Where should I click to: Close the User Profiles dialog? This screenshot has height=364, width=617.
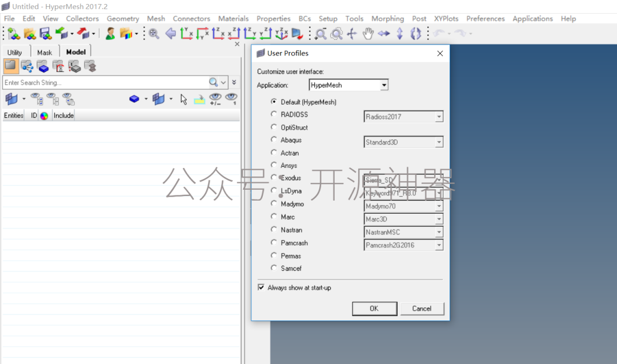point(440,53)
